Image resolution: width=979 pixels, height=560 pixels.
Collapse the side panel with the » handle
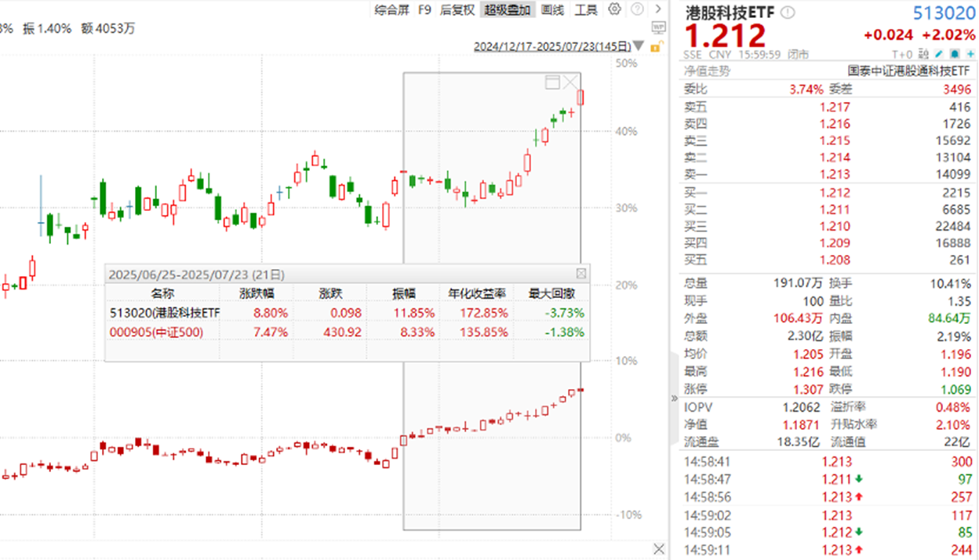click(673, 398)
